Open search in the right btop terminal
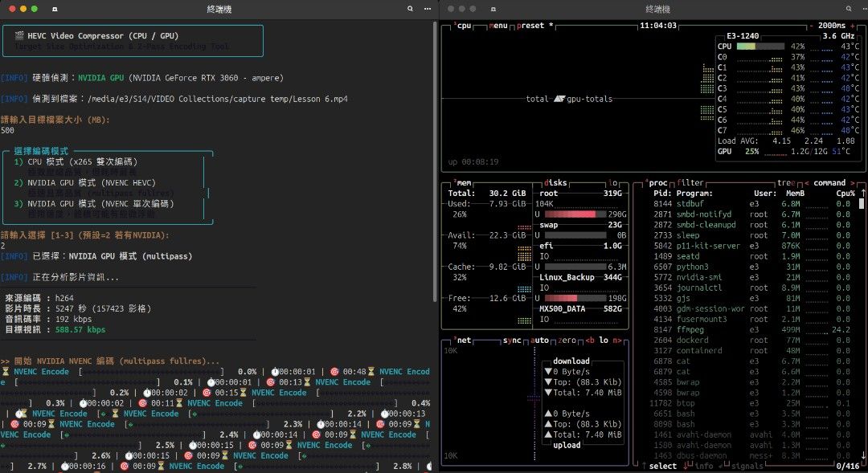The height and width of the screenshot is (473, 868). click(x=848, y=9)
